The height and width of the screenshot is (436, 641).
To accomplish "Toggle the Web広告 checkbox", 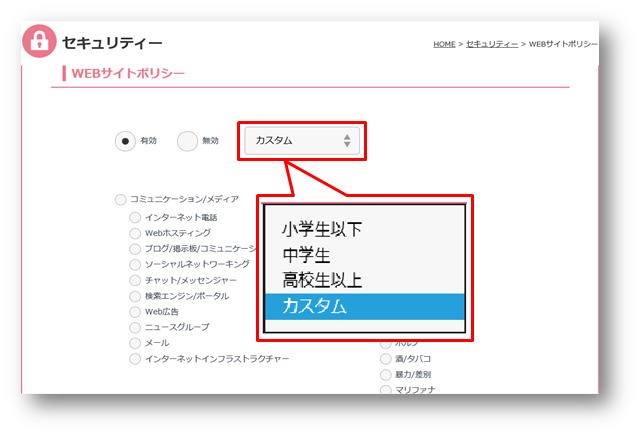I will (x=135, y=312).
